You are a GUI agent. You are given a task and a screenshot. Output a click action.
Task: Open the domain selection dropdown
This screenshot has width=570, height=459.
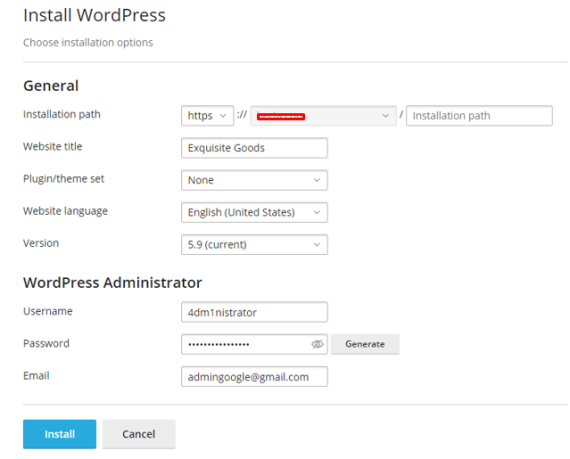[323, 116]
